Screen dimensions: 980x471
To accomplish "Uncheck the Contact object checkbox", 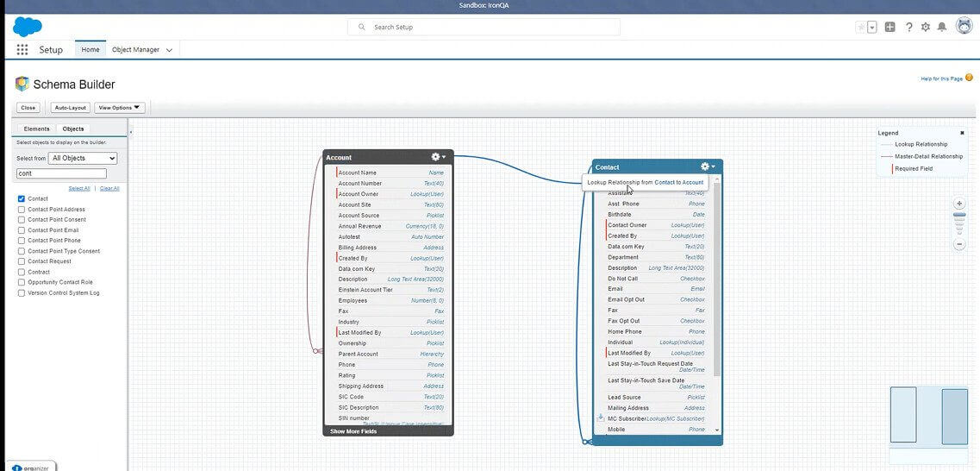I will 22,198.
